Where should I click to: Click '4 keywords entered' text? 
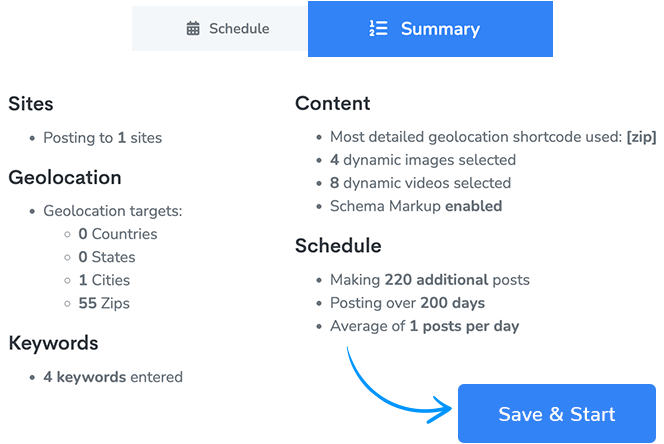coord(113,377)
